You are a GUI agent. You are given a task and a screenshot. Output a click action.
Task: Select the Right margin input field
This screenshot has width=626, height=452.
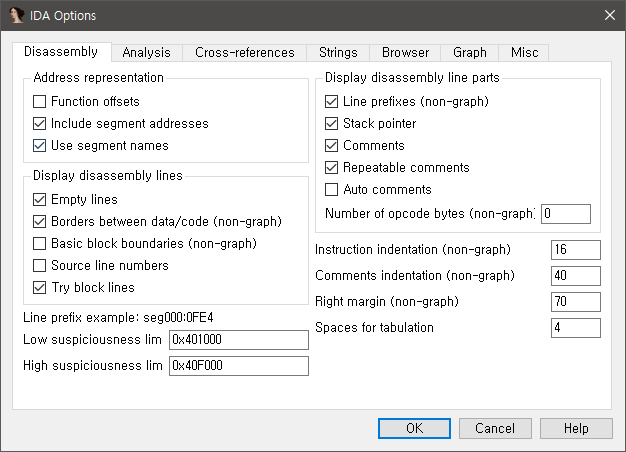576,302
